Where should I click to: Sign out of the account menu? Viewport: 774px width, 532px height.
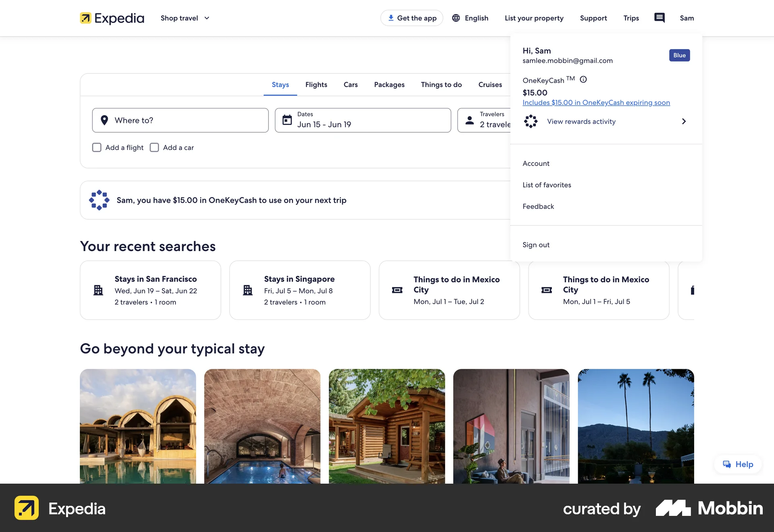536,245
